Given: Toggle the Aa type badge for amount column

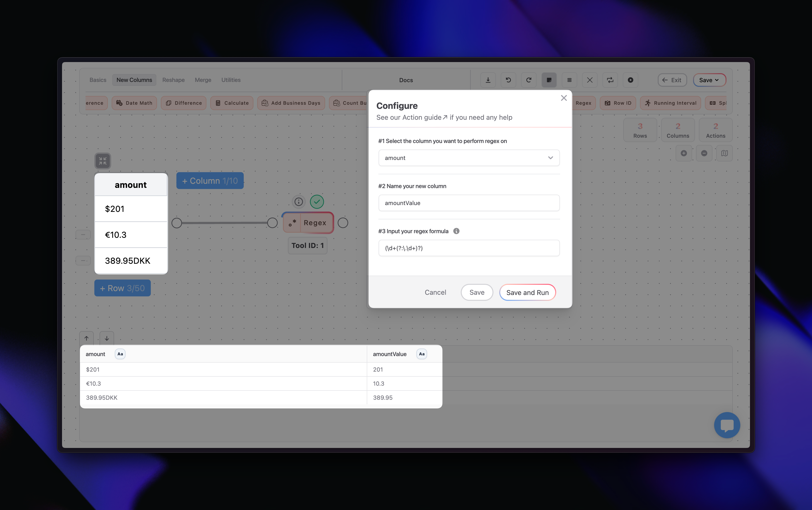Looking at the screenshot, I should tap(120, 354).
